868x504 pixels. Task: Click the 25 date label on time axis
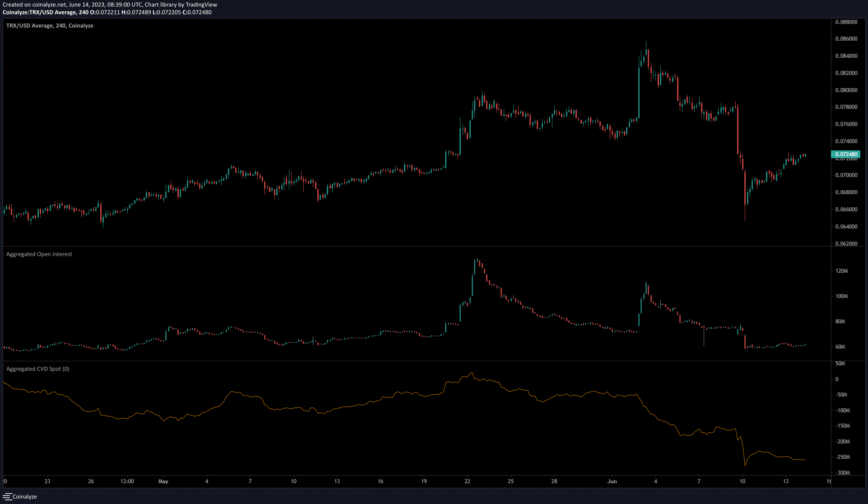(x=511, y=481)
